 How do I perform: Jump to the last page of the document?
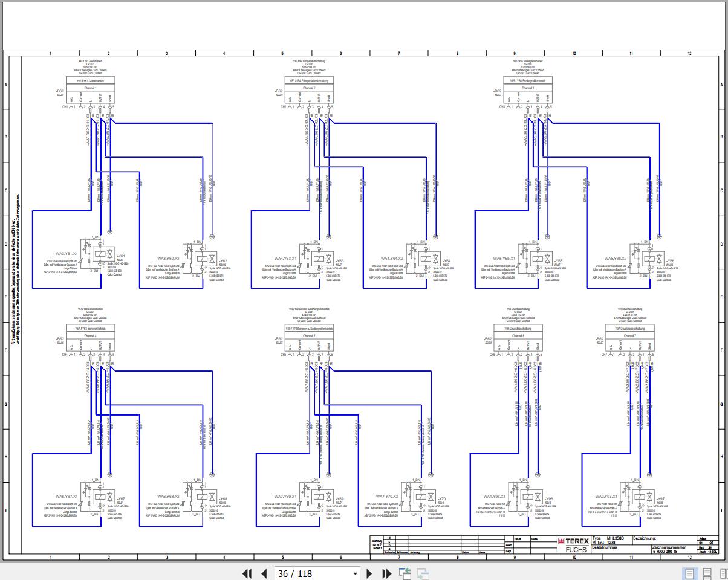click(x=387, y=573)
